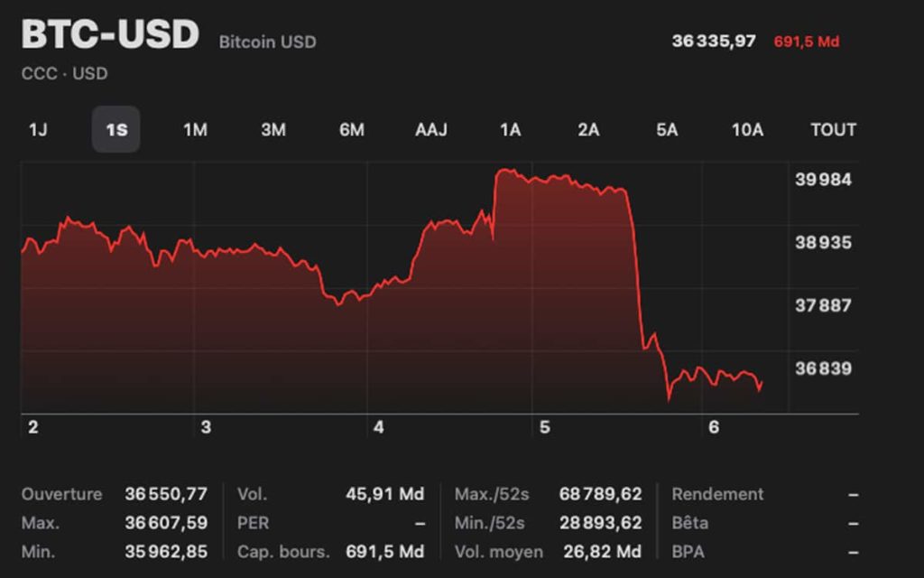924x578 pixels.
Task: Toggle the red 691,5 Md market cap value
Action: click(807, 42)
